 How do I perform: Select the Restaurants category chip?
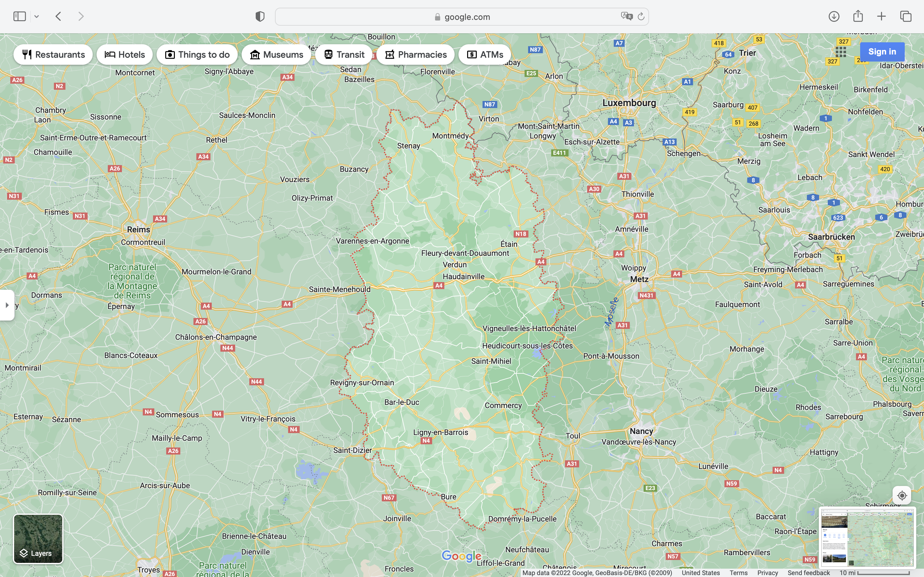[53, 54]
